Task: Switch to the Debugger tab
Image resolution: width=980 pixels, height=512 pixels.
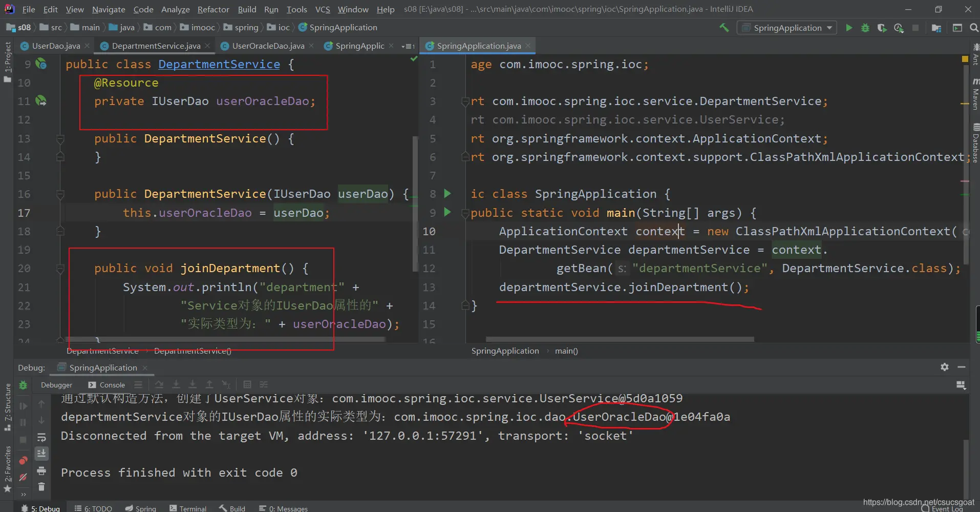Action: click(56, 385)
